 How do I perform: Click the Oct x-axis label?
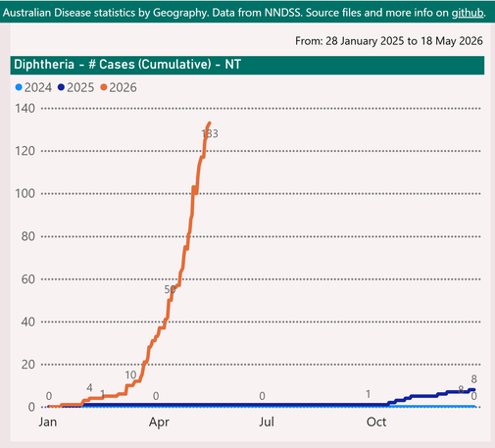point(376,422)
